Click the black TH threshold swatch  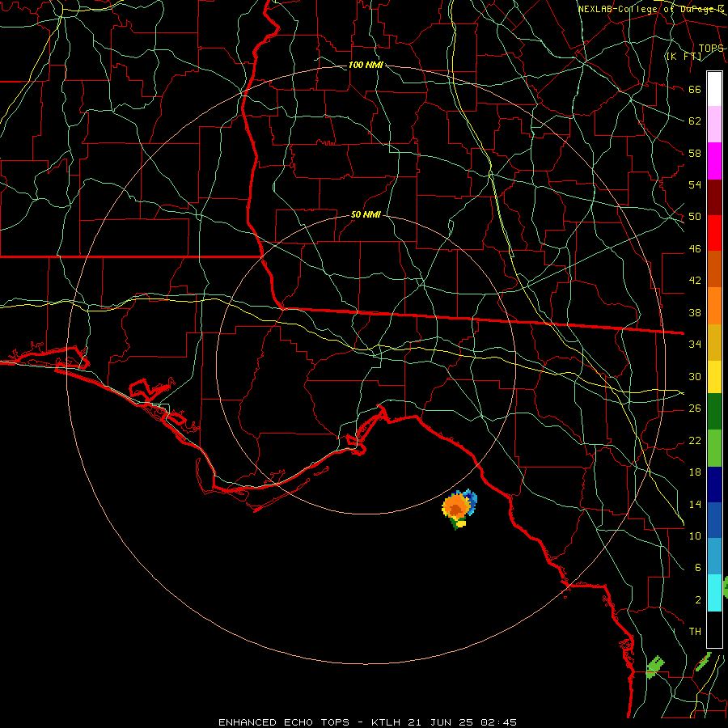coord(714,629)
